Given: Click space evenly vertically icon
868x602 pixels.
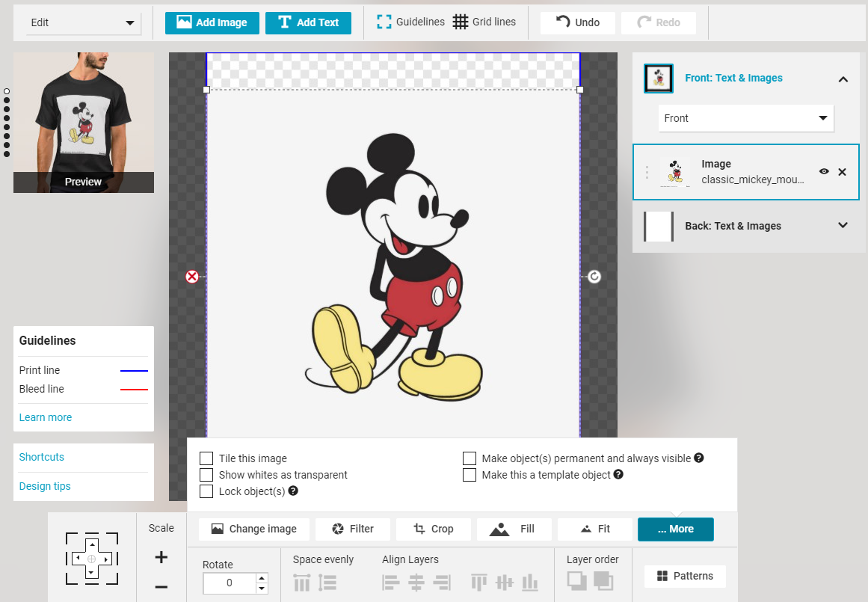Looking at the screenshot, I should point(327,583).
